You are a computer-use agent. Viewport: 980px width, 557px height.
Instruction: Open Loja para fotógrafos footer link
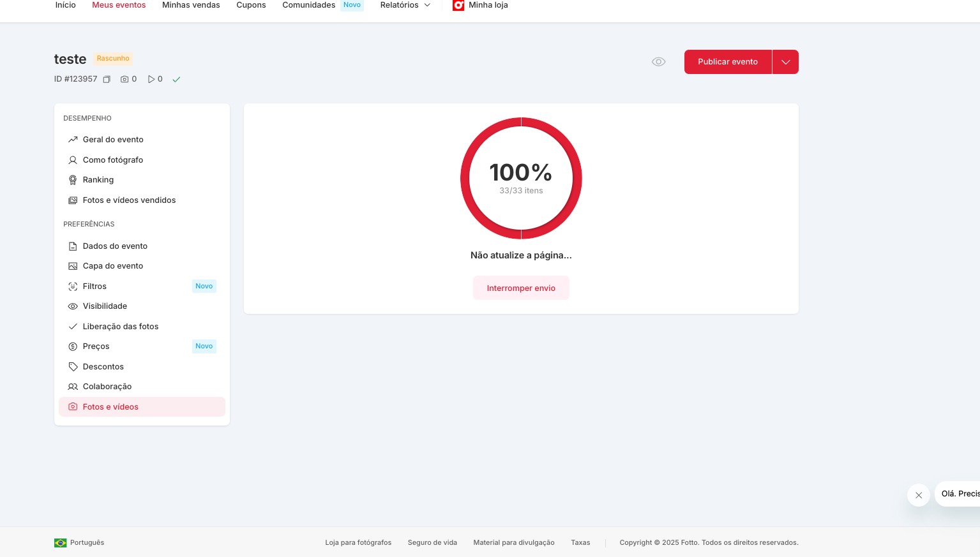[x=358, y=543]
